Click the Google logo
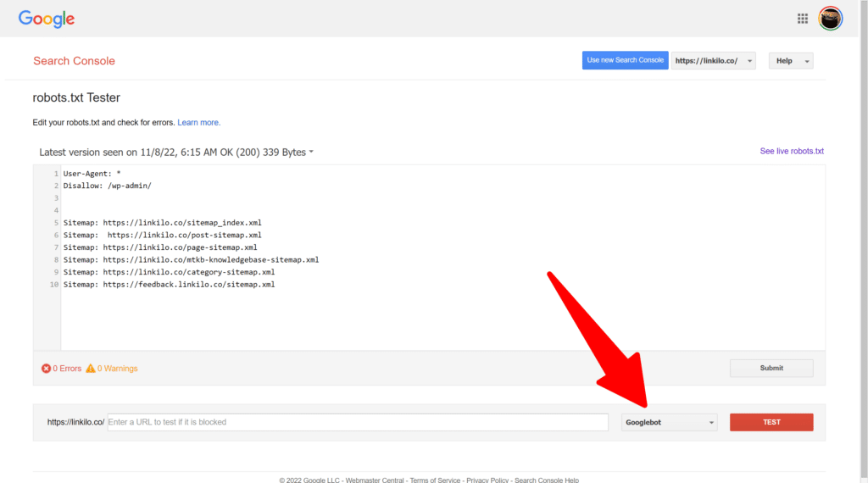This screenshot has width=868, height=483. (47, 19)
